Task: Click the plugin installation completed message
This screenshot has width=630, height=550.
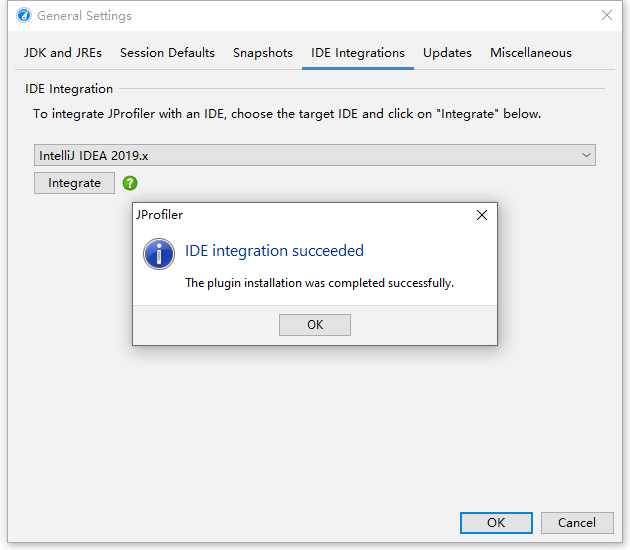Action: (x=319, y=283)
